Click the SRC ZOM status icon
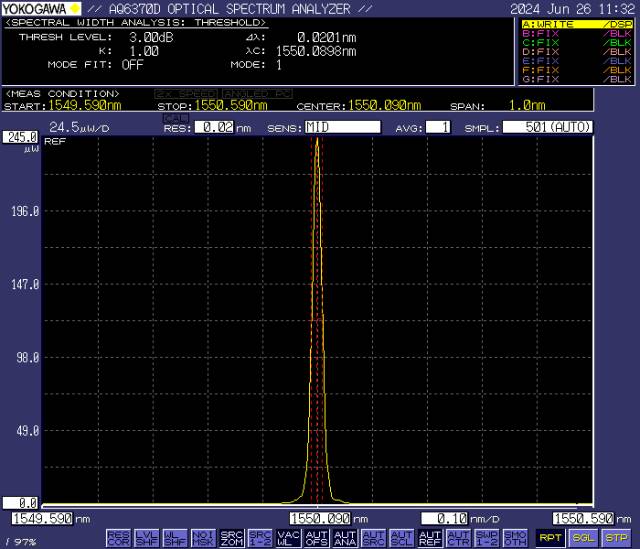This screenshot has width=640, height=549. click(232, 538)
